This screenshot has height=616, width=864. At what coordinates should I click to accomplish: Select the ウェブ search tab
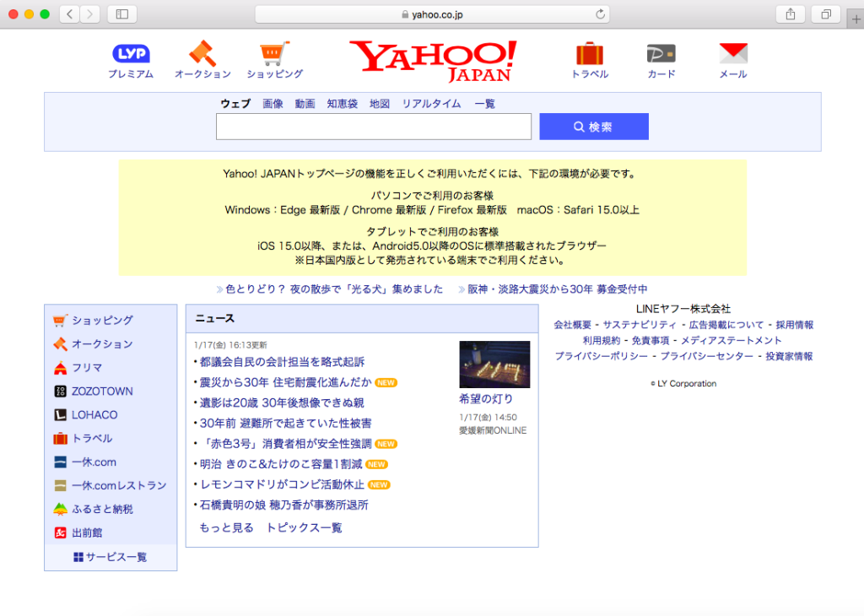coord(236,104)
